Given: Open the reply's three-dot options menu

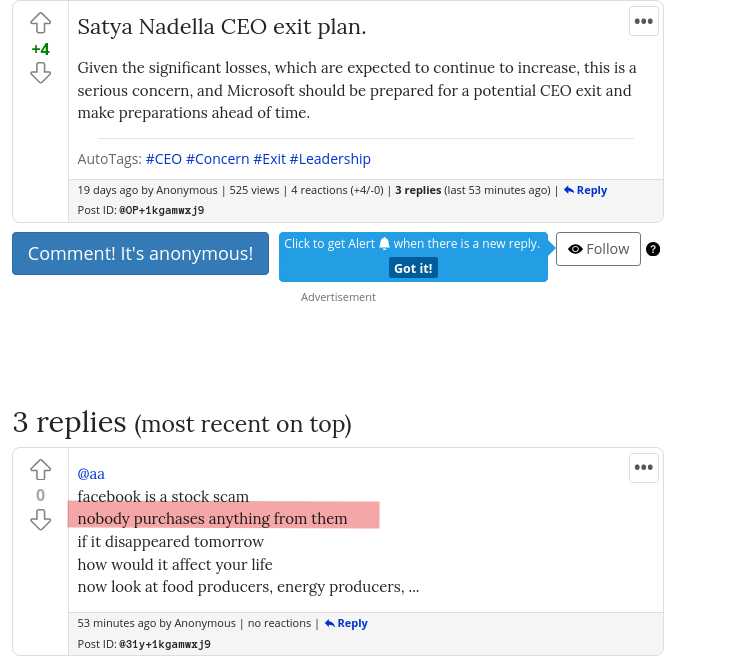Looking at the screenshot, I should pos(643,467).
